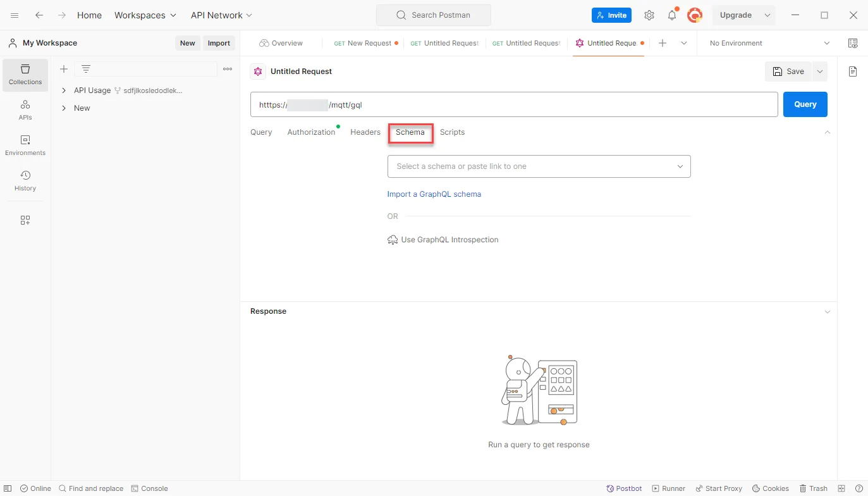The image size is (868, 496).
Task: Click the Import button
Action: (219, 43)
